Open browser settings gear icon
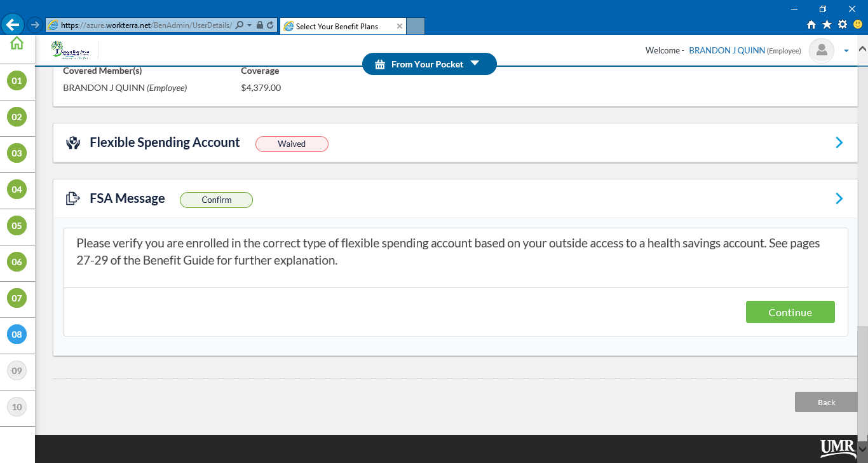The height and width of the screenshot is (463, 868). pos(843,25)
